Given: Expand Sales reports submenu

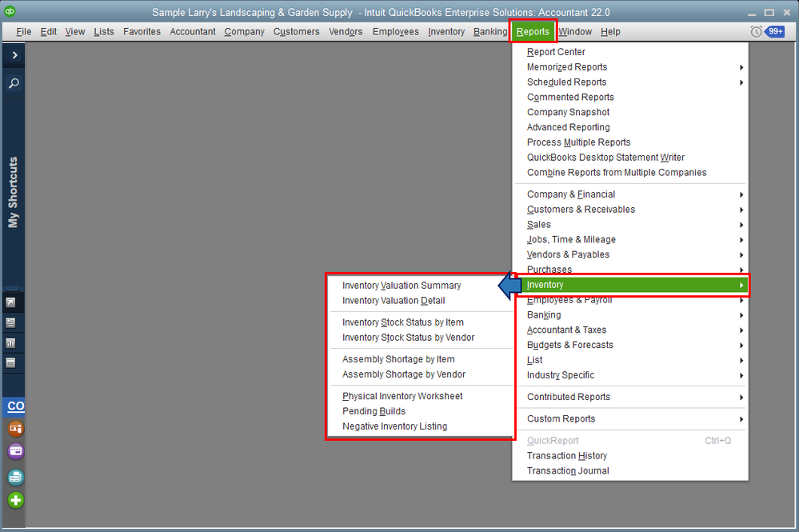Looking at the screenshot, I should click(630, 224).
